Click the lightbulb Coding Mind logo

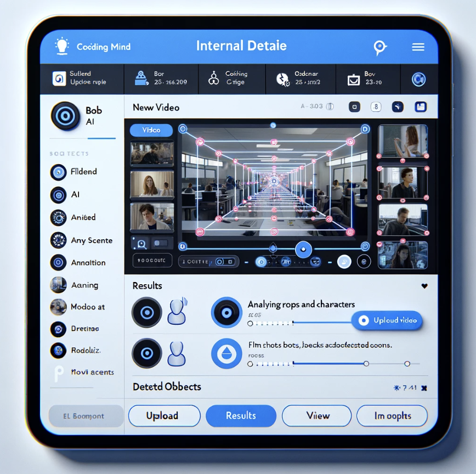[x=61, y=46]
